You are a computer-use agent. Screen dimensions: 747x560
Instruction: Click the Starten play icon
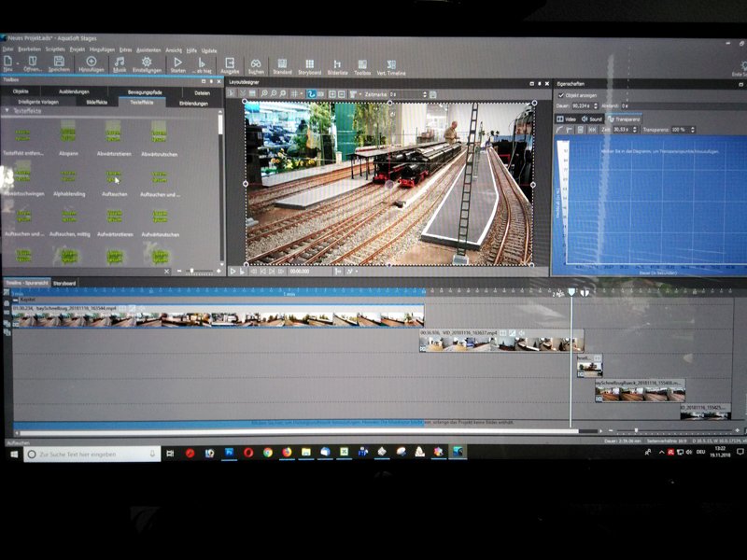click(x=178, y=63)
